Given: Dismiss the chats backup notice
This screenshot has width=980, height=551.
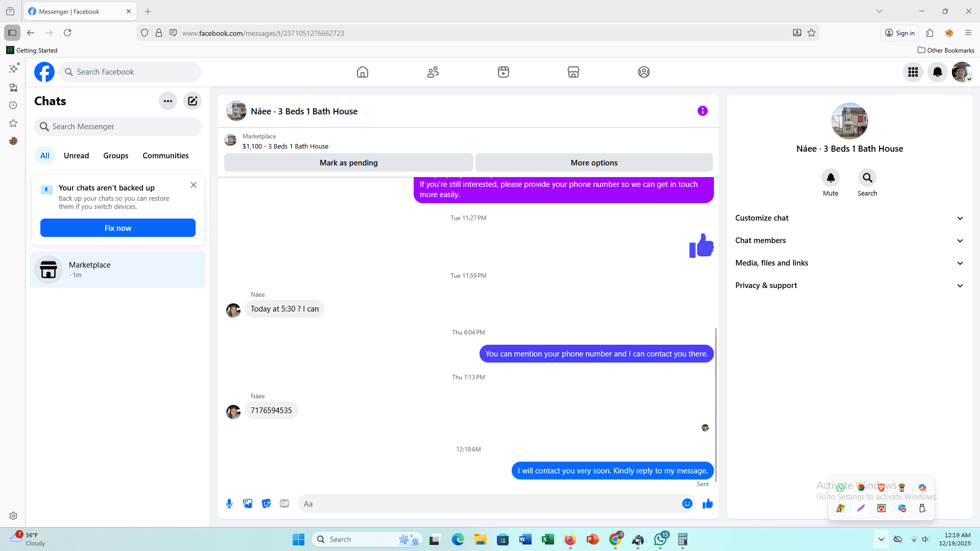Looking at the screenshot, I should point(194,185).
